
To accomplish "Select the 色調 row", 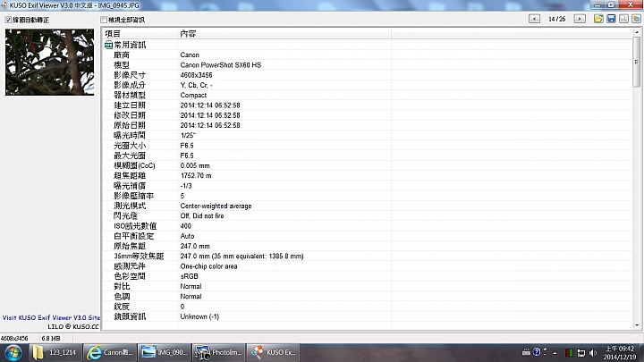I will click(x=368, y=297).
